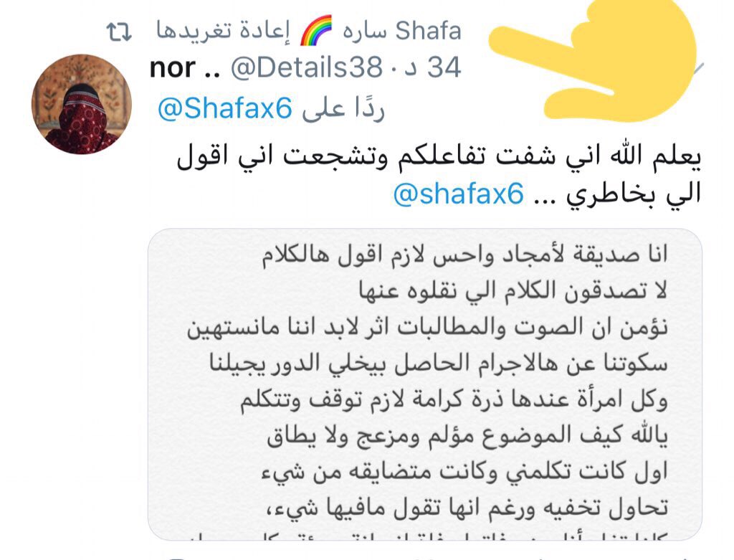Open nor's profile picture avatar
Image resolution: width=734 pixels, height=560 pixels.
coord(82,104)
